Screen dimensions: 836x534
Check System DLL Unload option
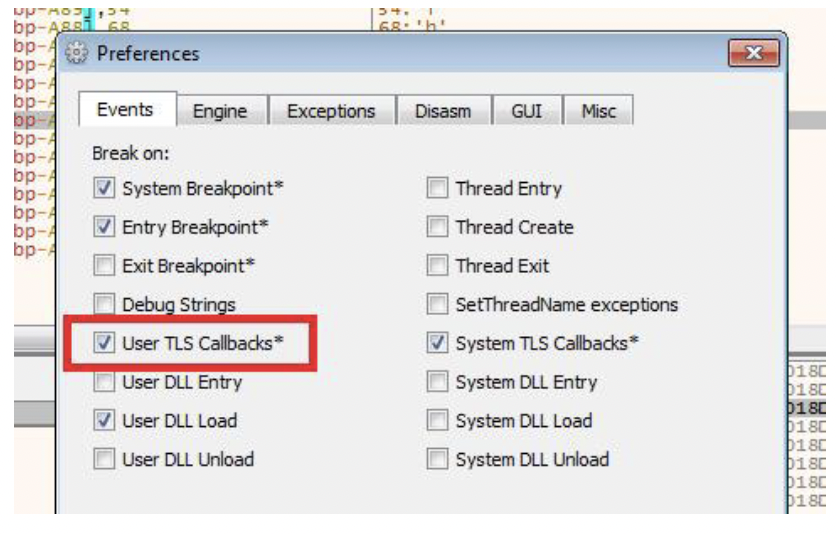click(x=437, y=459)
